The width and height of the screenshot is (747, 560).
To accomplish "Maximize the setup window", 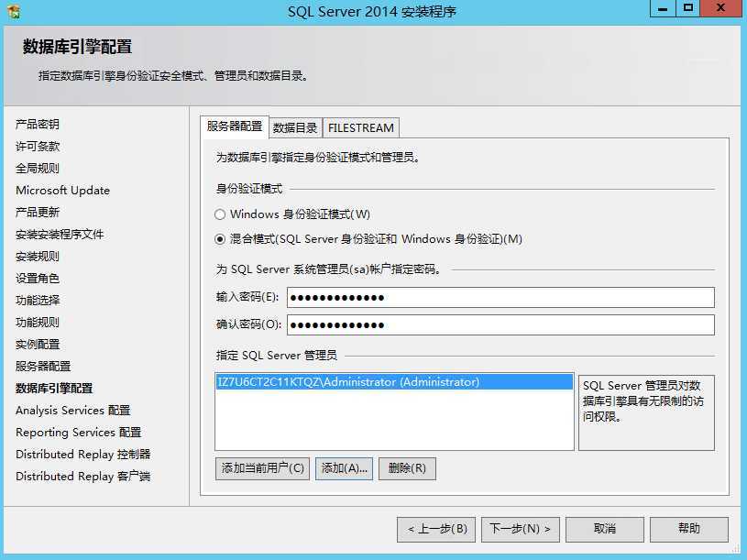I will 688,8.
